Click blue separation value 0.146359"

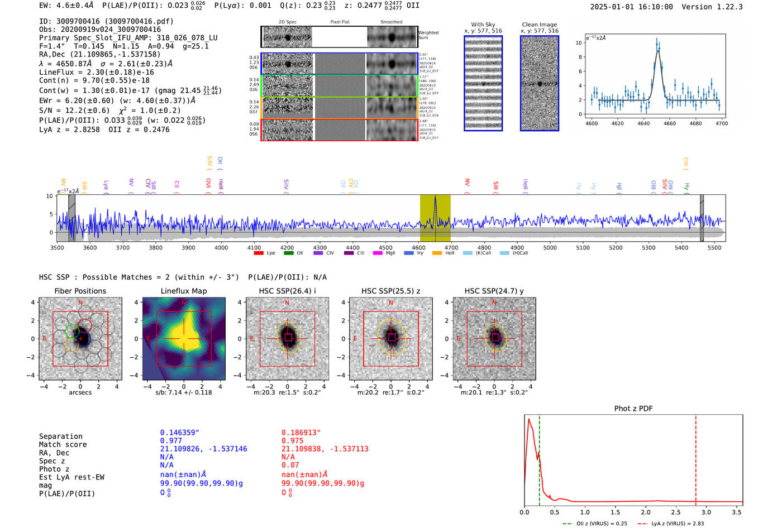tap(180, 433)
